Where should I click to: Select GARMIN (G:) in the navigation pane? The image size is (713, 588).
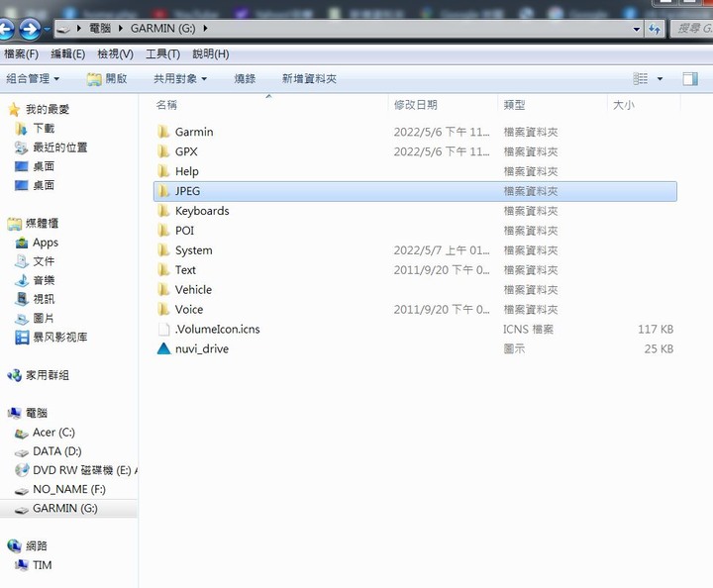tap(65, 509)
